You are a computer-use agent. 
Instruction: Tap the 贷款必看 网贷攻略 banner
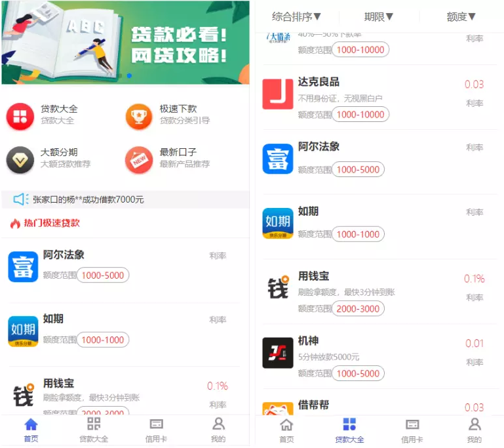(125, 43)
